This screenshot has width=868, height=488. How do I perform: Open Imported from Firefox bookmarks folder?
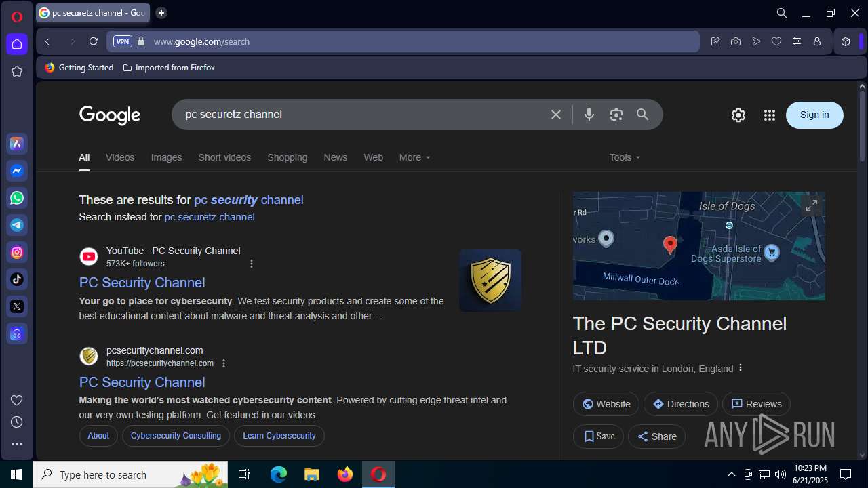click(x=169, y=68)
